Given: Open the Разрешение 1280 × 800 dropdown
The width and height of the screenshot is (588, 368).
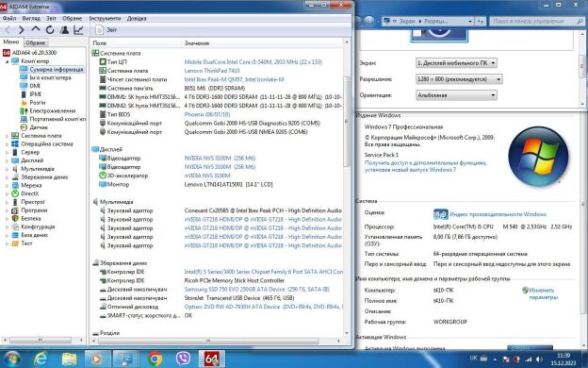Looking at the screenshot, I should click(459, 79).
